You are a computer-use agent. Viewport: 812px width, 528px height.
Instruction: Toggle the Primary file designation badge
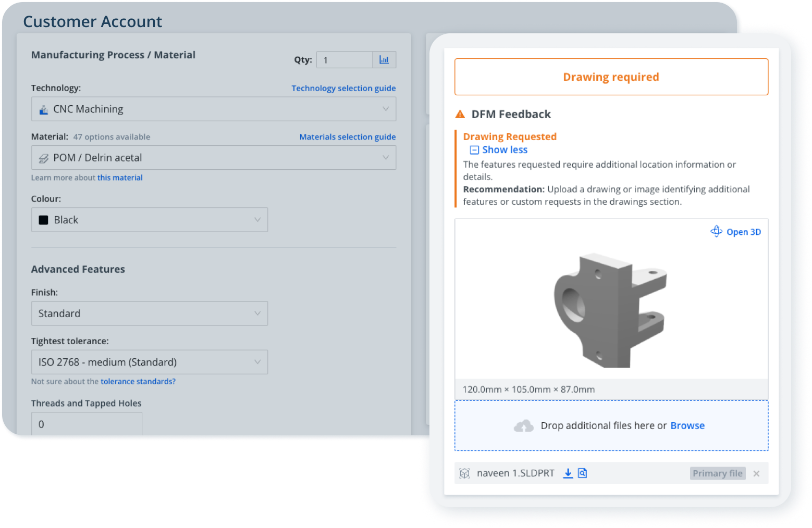click(x=717, y=473)
